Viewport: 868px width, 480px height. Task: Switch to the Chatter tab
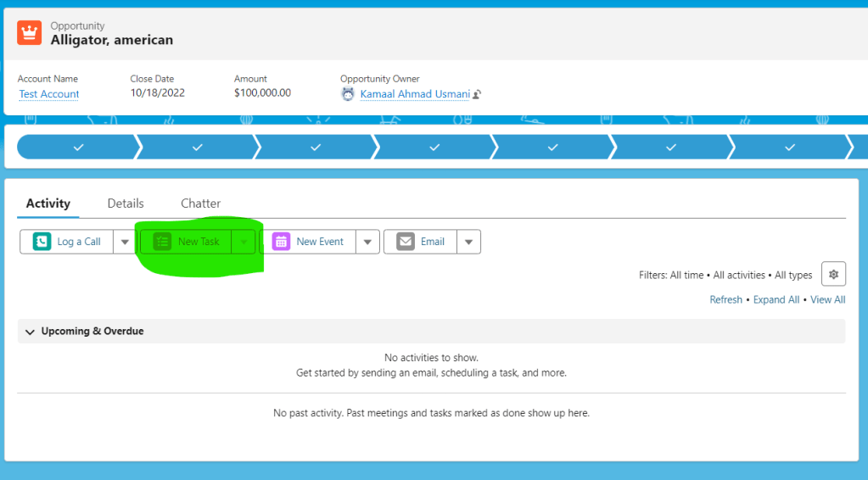coord(200,204)
